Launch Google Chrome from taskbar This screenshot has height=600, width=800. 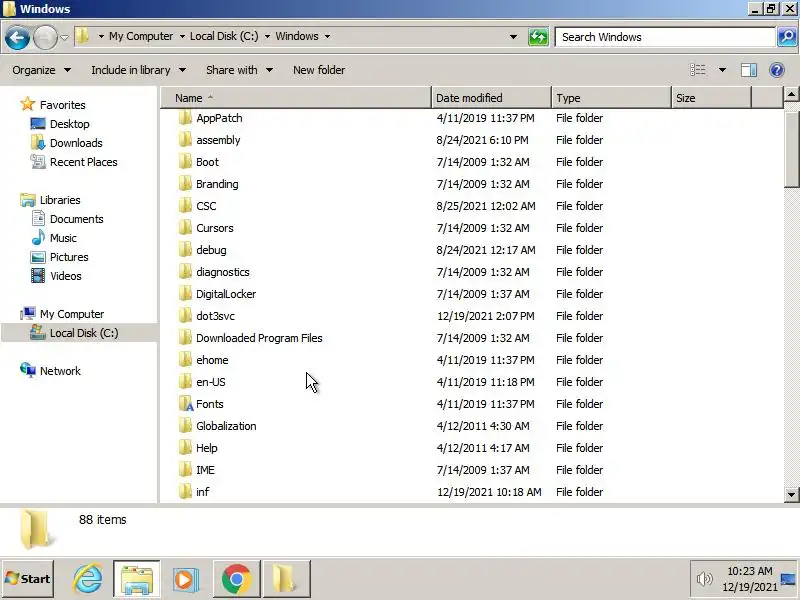pos(236,579)
